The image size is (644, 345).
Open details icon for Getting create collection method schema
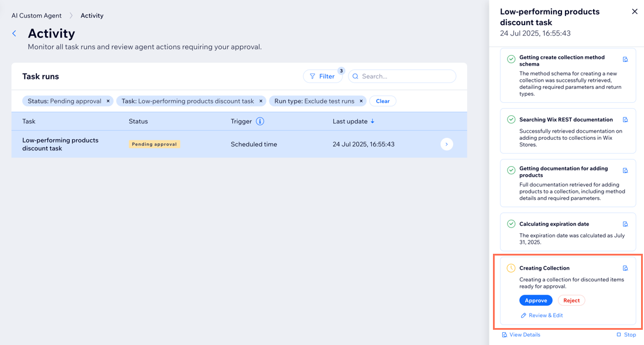625,60
